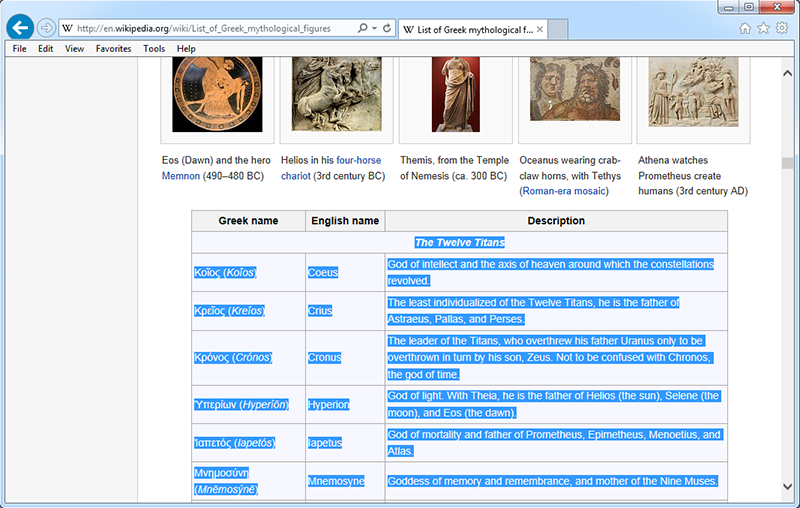Click the Themis statue thumbnail image
The height and width of the screenshot is (508, 800).
(455, 95)
